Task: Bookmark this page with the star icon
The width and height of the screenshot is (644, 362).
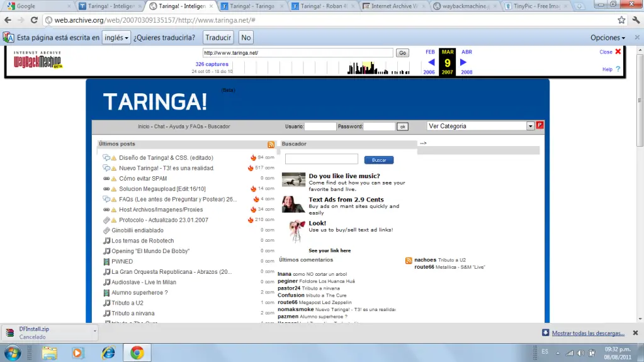Action: 621,20
